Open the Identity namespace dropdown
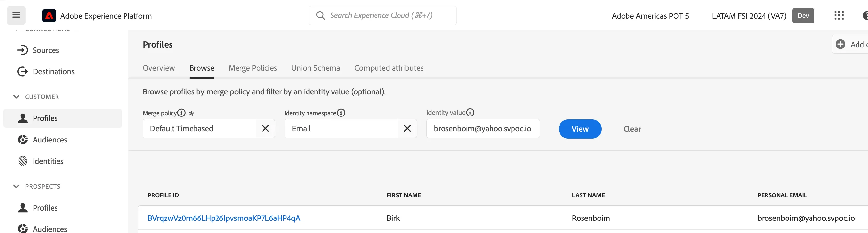The image size is (868, 233). (x=341, y=129)
